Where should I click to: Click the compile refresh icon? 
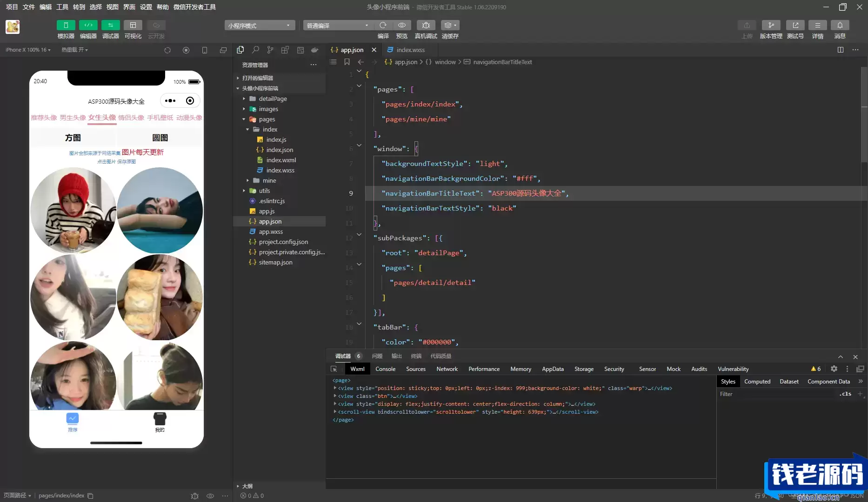pos(383,25)
